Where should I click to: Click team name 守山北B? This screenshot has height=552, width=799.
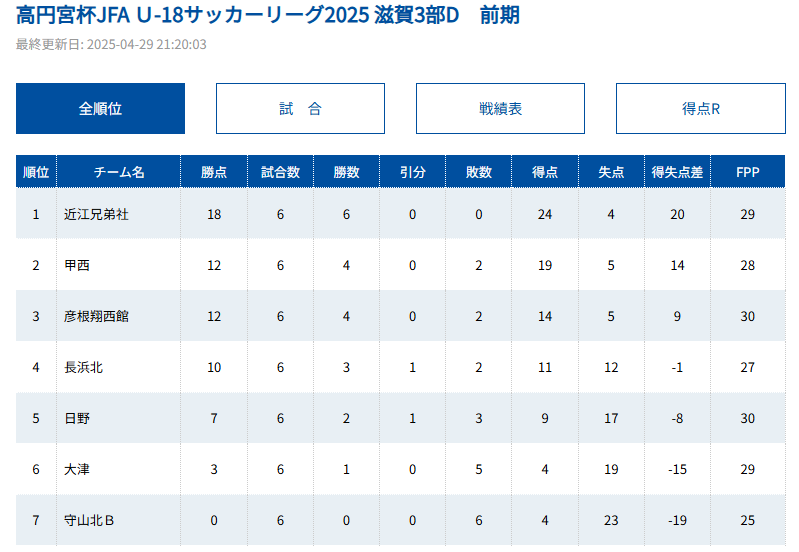click(89, 520)
